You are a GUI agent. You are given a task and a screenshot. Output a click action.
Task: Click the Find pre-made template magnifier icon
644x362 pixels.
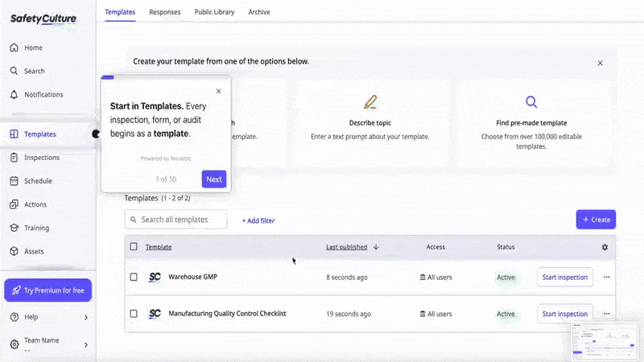pos(531,102)
